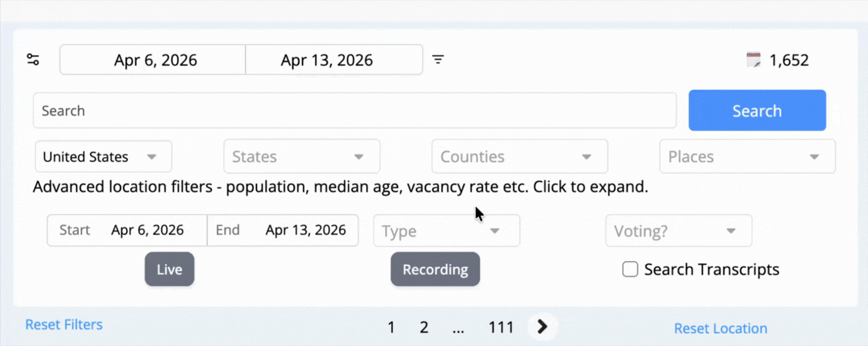Click into the Search text field

(x=354, y=111)
